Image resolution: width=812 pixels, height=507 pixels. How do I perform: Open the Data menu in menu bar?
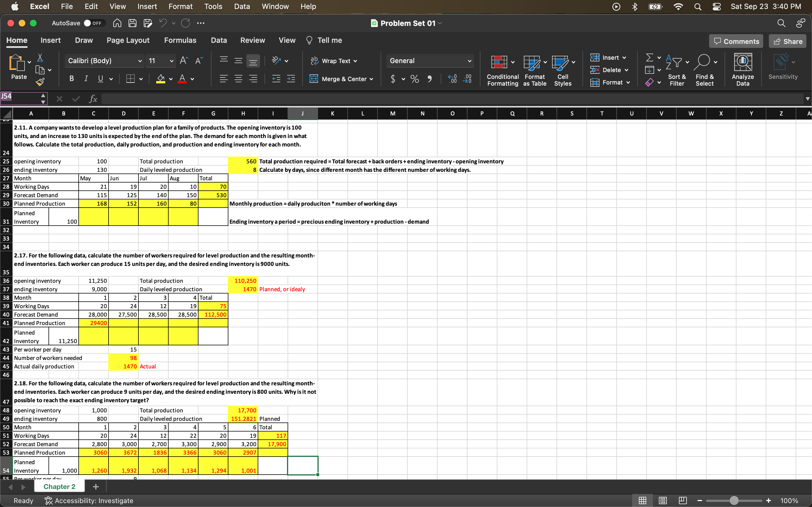click(x=242, y=6)
